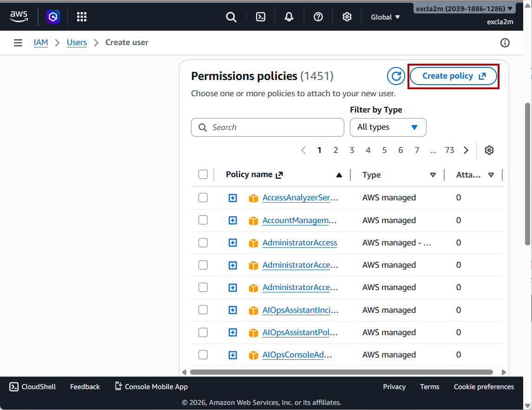Viewport: 532px width, 410px height.
Task: Click the search magnifier icon in header
Action: click(x=231, y=17)
